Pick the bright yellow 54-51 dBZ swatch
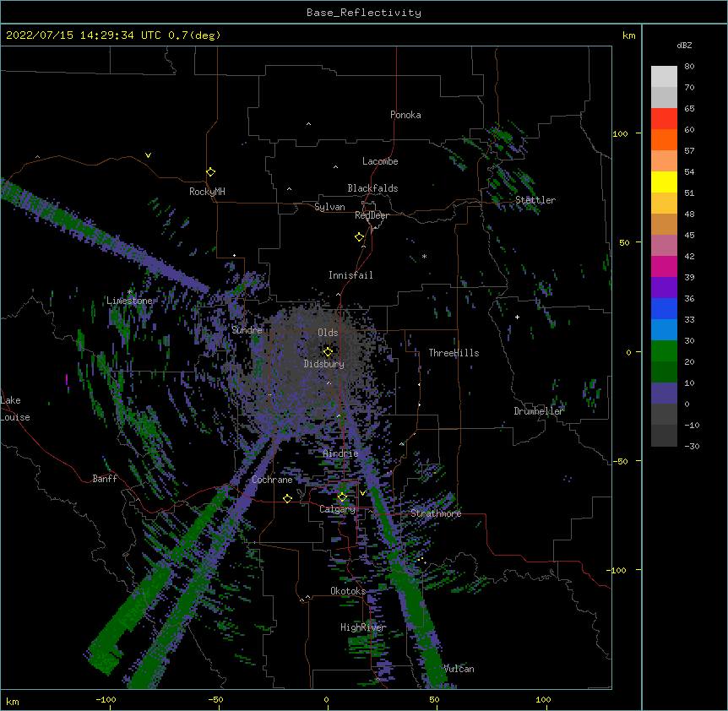728x711 pixels. (664, 182)
